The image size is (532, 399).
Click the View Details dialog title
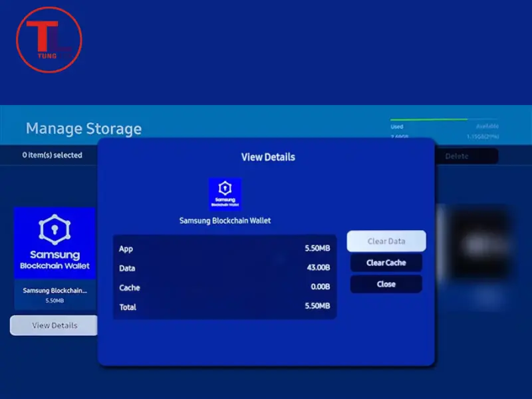(x=267, y=157)
